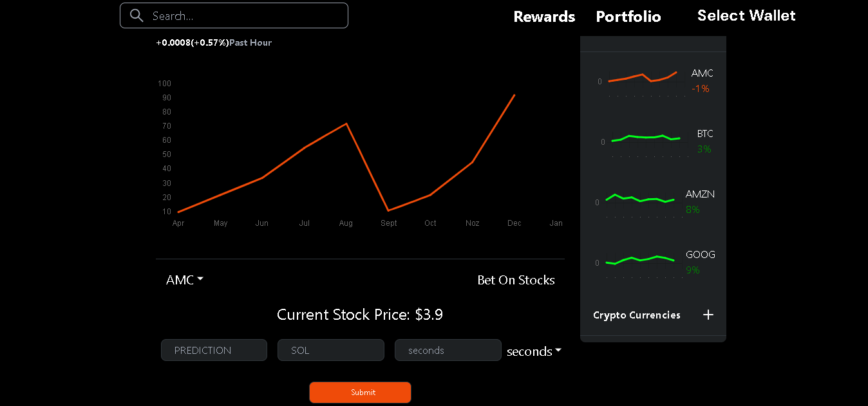This screenshot has height=406, width=868.
Task: Click the December peak on the chart
Action: coord(514,95)
